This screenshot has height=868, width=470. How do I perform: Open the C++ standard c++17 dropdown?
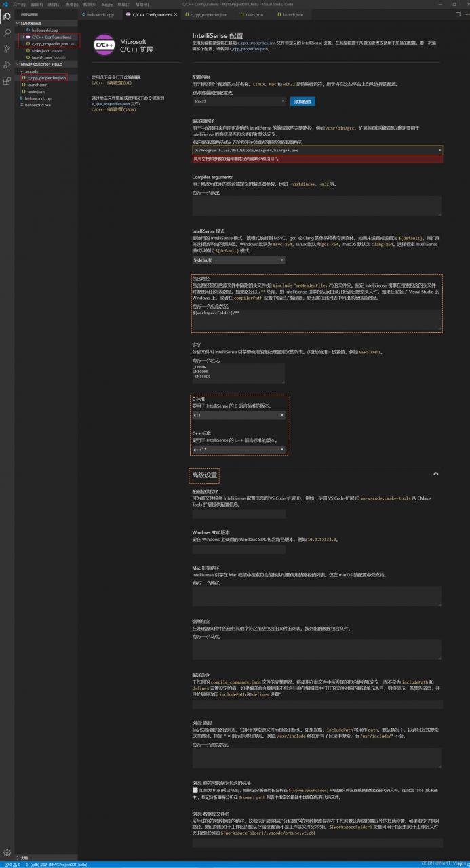pos(239,449)
